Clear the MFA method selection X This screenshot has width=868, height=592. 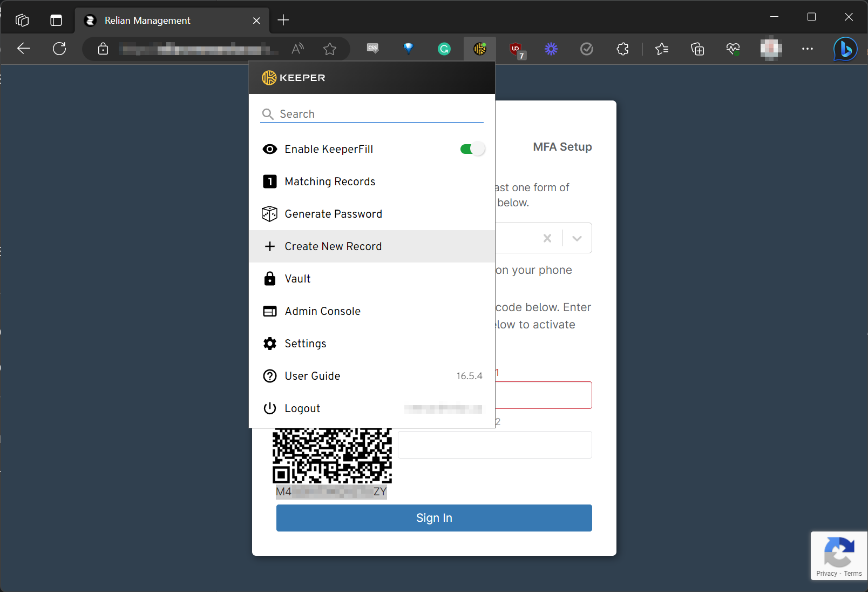[547, 238]
